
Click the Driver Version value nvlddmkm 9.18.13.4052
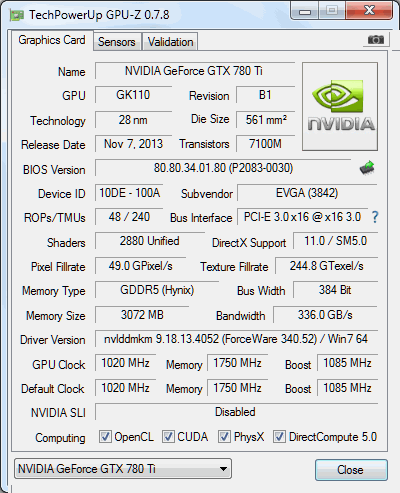(236, 339)
